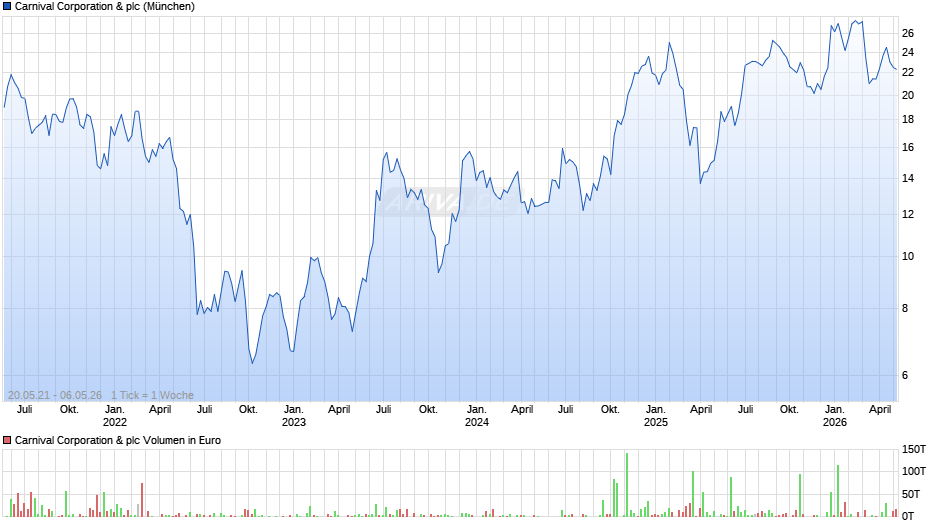940x526 pixels.
Task: Click the 'Jan. 2026' time axis label
Action: click(834, 416)
